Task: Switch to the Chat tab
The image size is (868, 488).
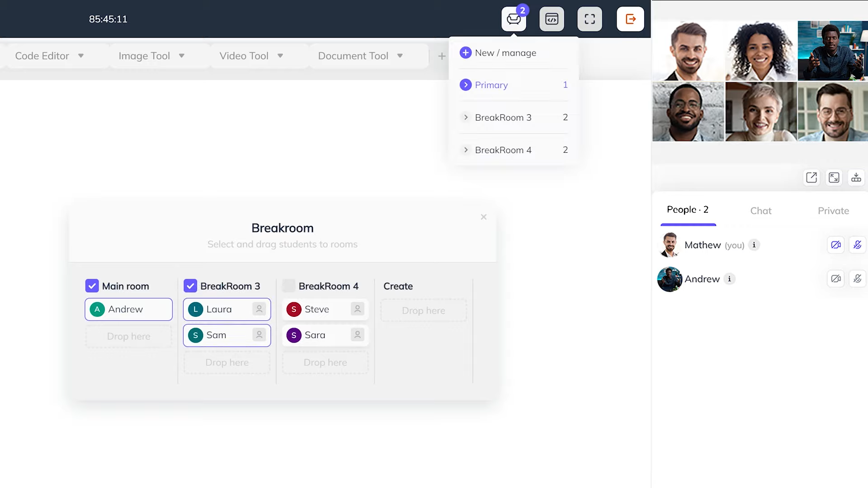Action: (x=760, y=211)
